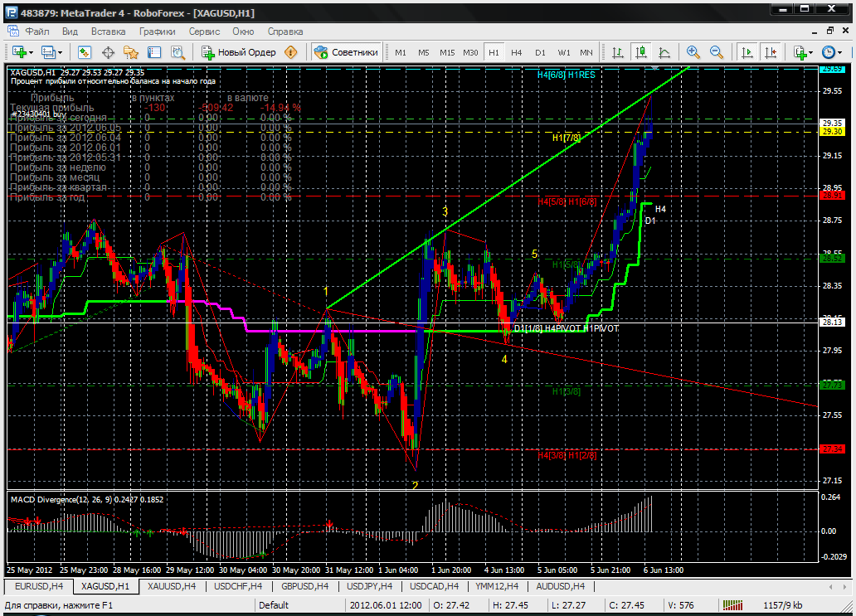Screen dimensions: 856x616
Task: Switch to the AUDUSD,H4 chart tab
Action: (x=560, y=586)
